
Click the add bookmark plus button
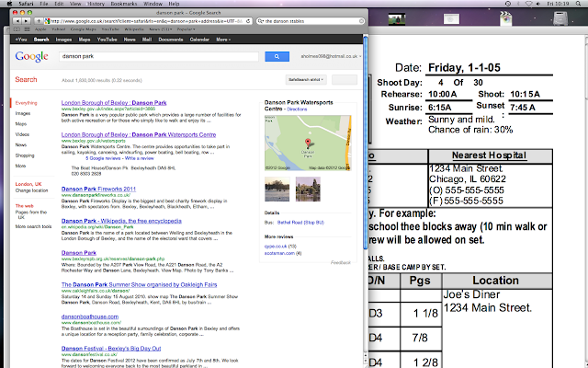click(39, 21)
